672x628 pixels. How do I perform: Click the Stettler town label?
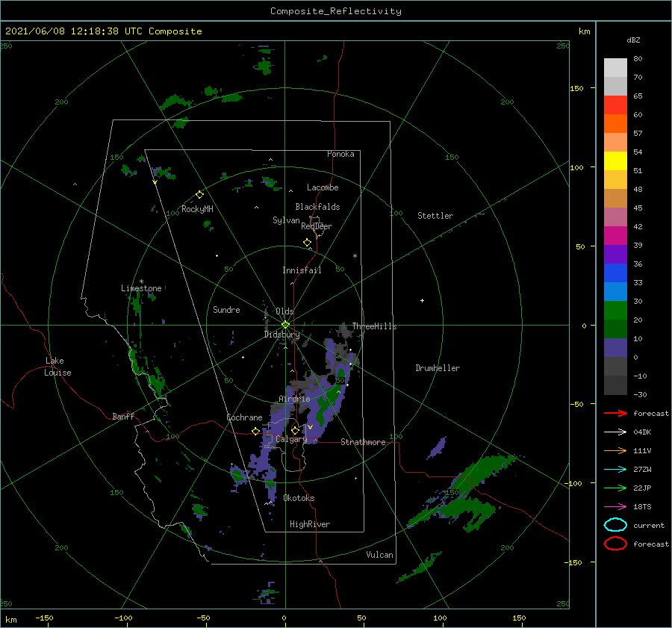pos(435,216)
